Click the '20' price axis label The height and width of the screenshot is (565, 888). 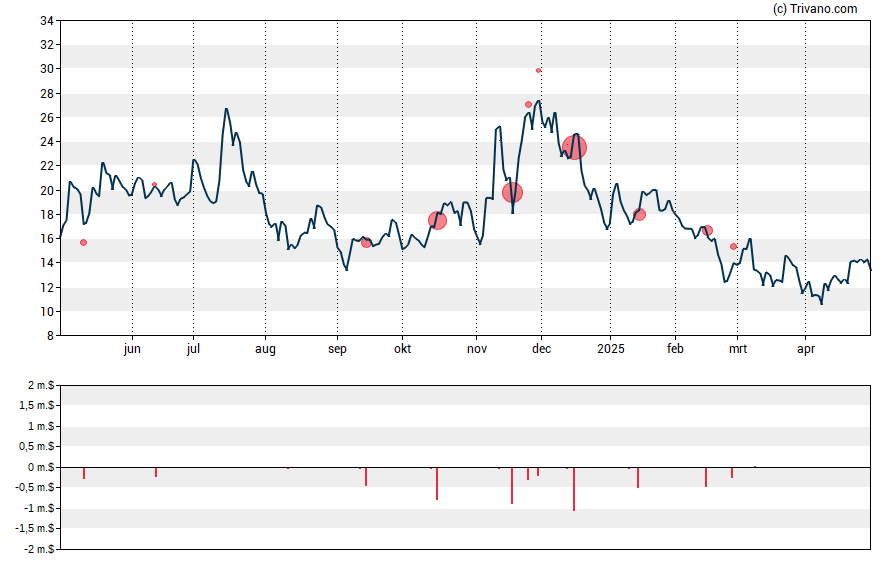(47, 191)
